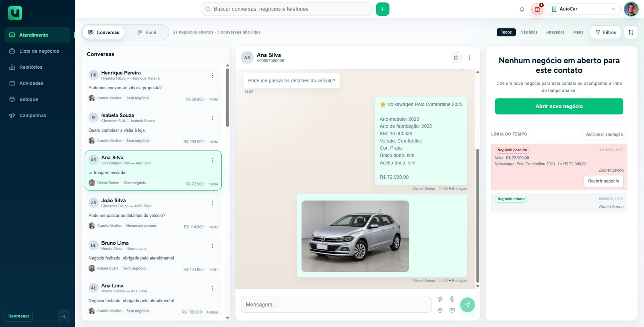Screen dimensions: 644x327
Task: Select the Atrasados filter
Action: click(x=555, y=32)
